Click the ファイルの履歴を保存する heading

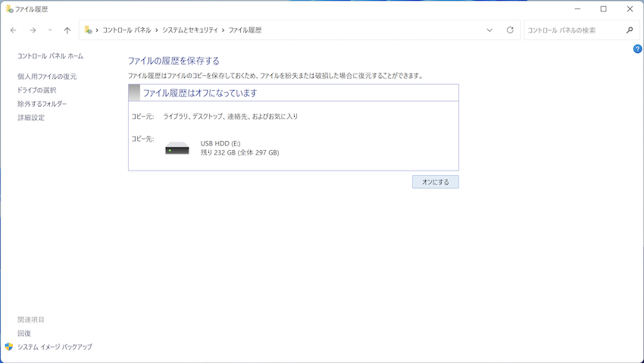174,61
